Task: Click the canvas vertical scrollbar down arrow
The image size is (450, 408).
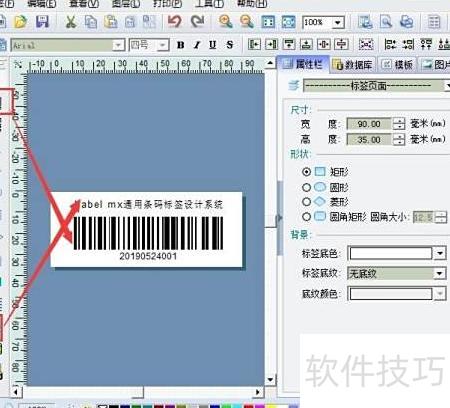Action: pos(270,380)
